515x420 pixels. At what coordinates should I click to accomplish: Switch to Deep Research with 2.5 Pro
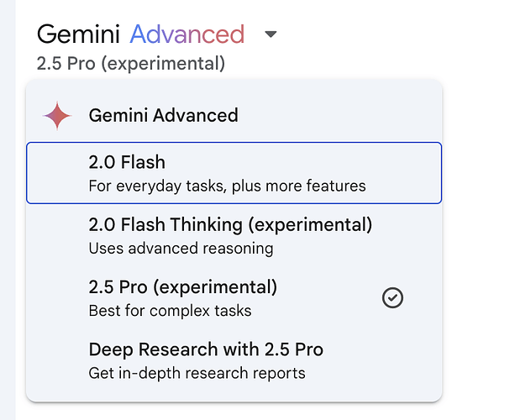[x=234, y=360]
